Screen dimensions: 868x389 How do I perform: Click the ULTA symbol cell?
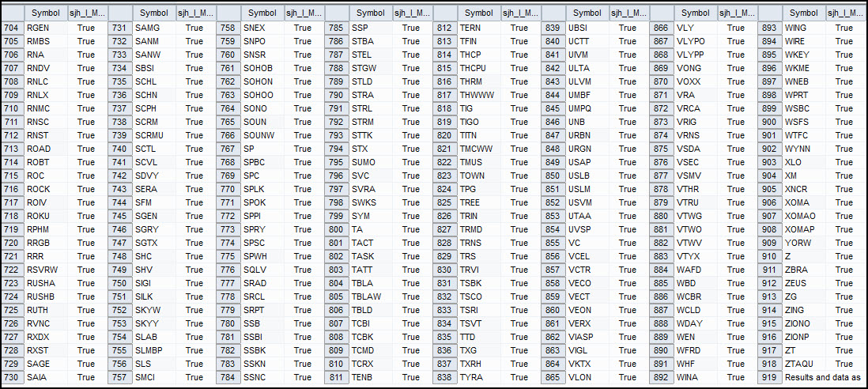pyautogui.click(x=588, y=68)
